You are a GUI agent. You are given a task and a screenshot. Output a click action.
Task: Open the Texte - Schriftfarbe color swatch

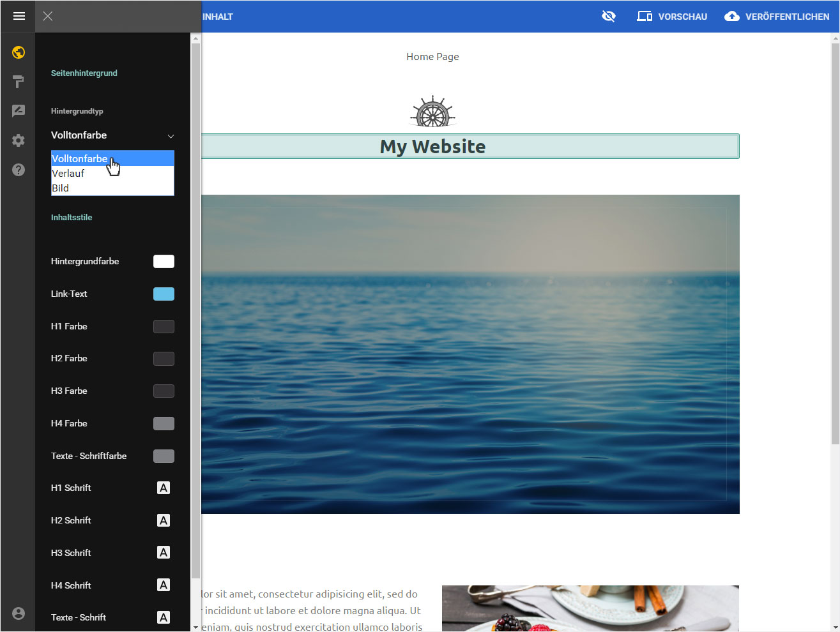(164, 456)
